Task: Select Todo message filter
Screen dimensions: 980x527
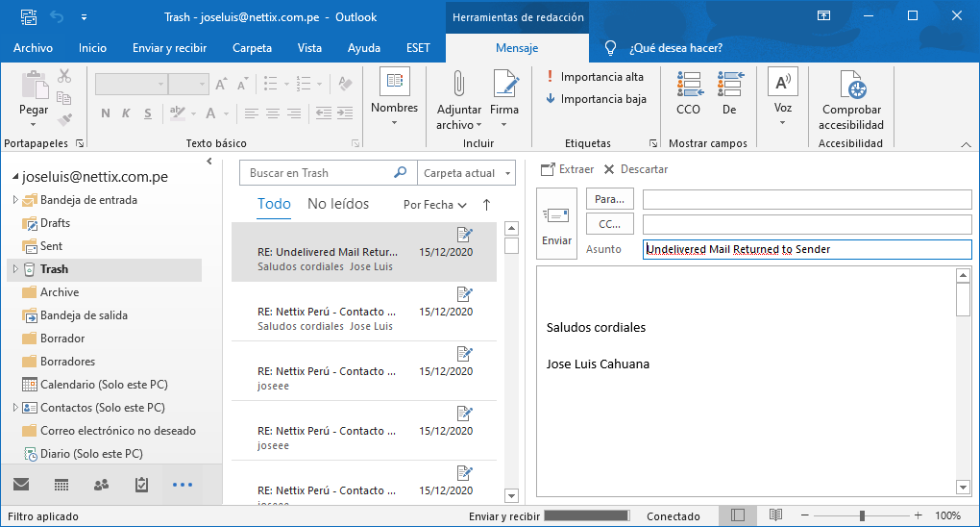Action: point(274,204)
